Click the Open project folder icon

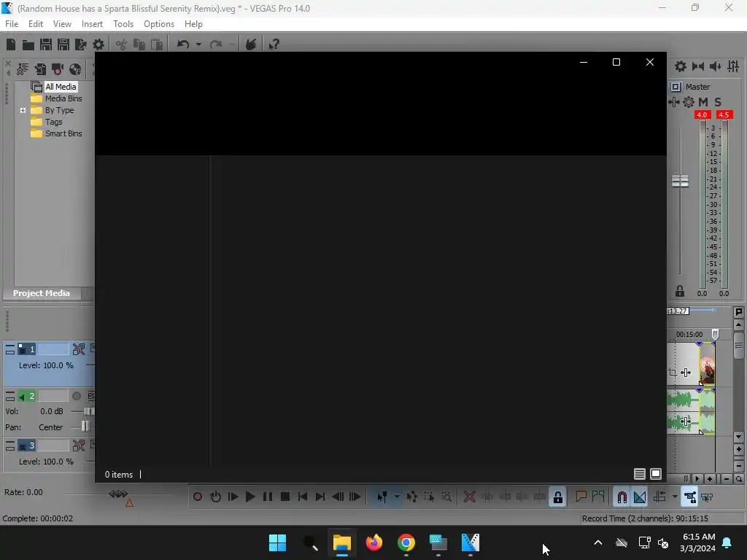pos(28,44)
